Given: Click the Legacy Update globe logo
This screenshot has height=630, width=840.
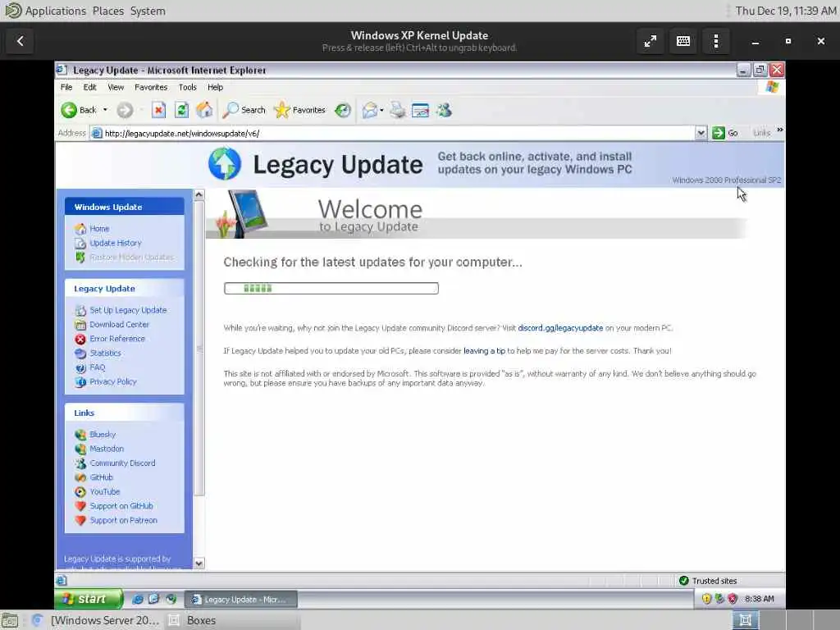Looking at the screenshot, I should (225, 164).
